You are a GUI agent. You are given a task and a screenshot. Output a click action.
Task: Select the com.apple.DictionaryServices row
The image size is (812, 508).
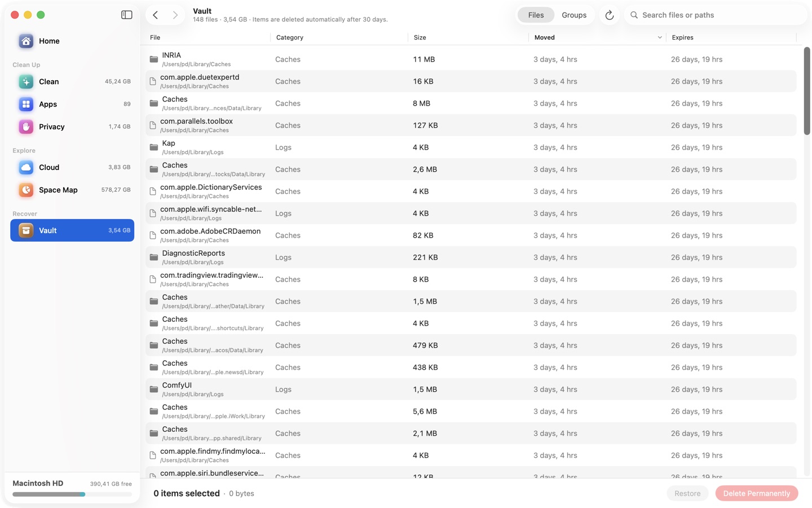pyautogui.click(x=471, y=191)
